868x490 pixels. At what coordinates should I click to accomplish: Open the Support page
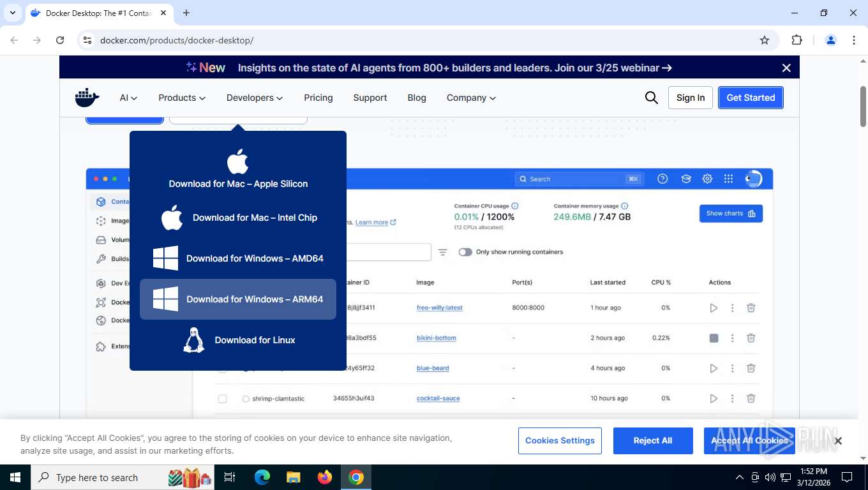pyautogui.click(x=370, y=98)
